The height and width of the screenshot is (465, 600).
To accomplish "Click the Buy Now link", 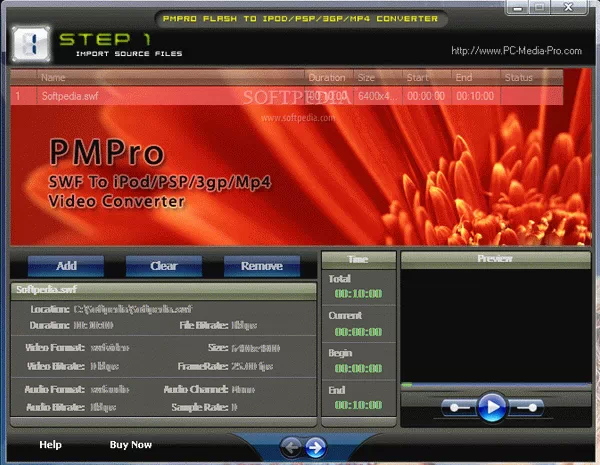I will 130,445.
